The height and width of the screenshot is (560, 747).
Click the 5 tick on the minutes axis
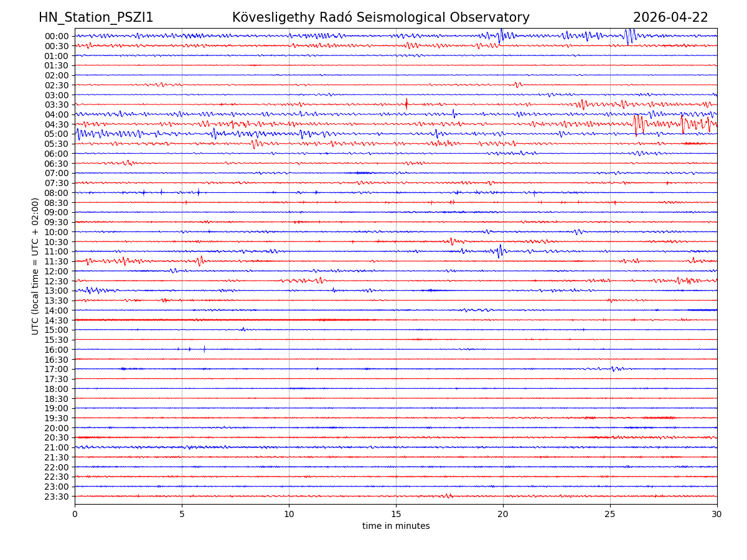click(182, 514)
